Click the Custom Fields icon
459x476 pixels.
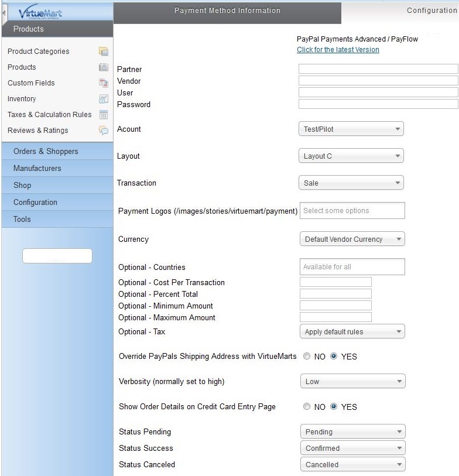(x=104, y=83)
